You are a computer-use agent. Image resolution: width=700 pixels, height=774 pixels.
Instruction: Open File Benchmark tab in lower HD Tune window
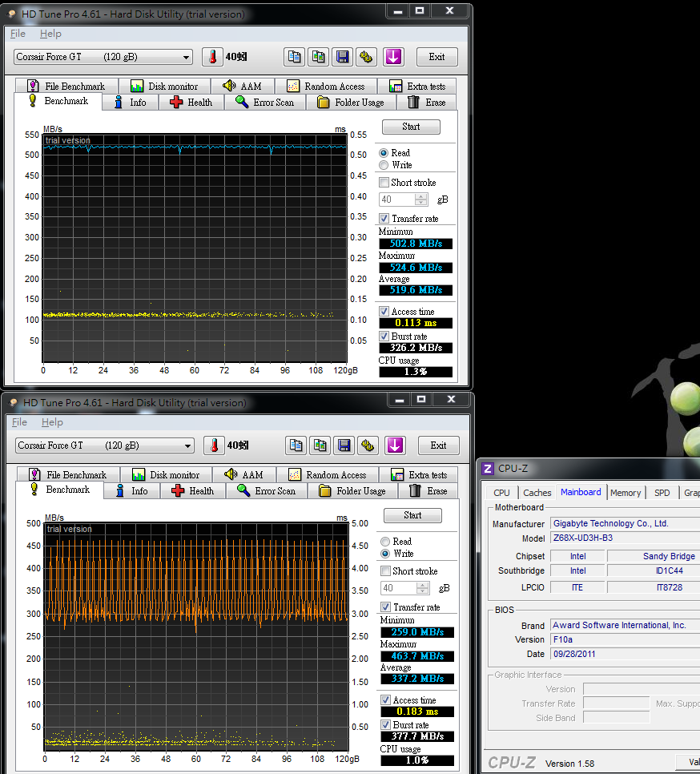pyautogui.click(x=68, y=474)
